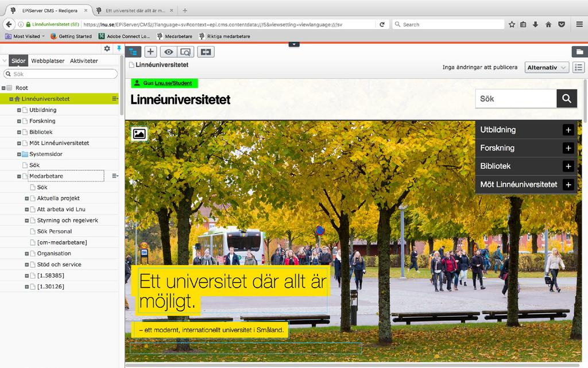Image resolution: width=588 pixels, height=368 pixels.
Task: Add new content with plus button
Action: 150,52
